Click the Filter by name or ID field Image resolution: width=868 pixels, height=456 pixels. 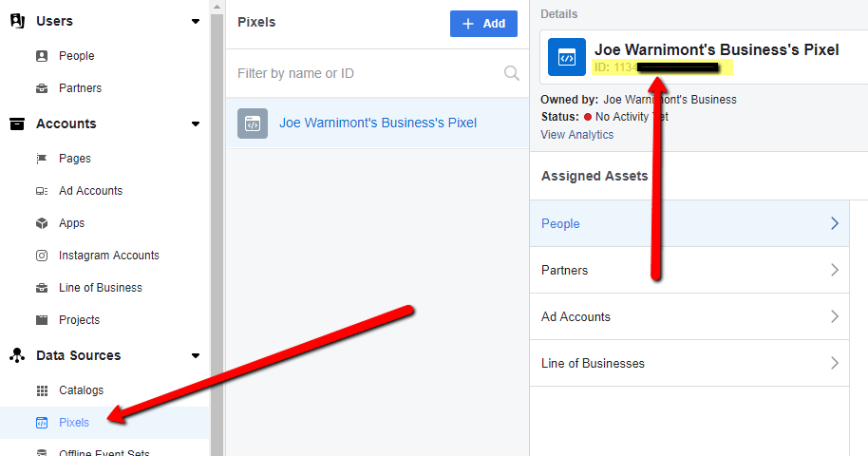pos(377,73)
